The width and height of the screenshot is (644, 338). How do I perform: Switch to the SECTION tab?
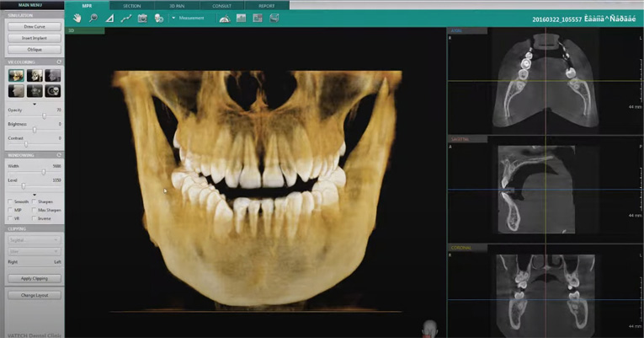(131, 5)
